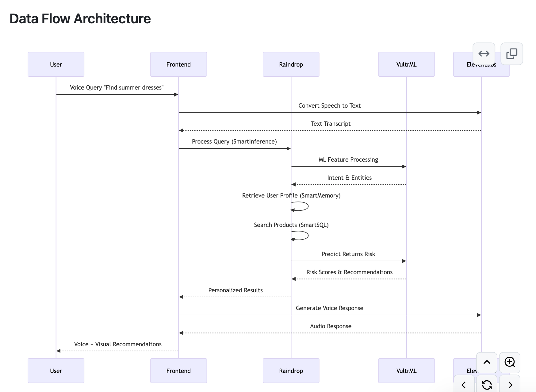Click 'Search Products (SmartSQL)' label

(291, 225)
